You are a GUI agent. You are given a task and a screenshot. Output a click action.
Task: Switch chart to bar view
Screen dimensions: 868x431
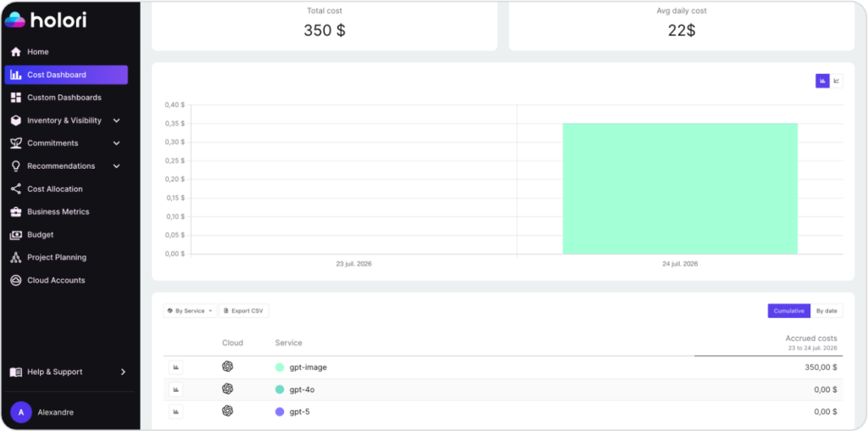(822, 81)
